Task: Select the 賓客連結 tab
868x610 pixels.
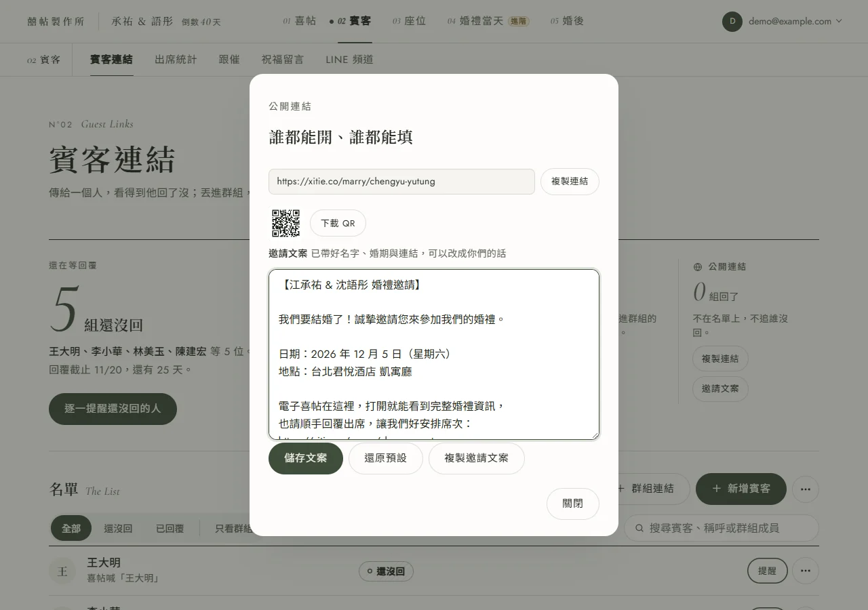Action: (x=111, y=60)
